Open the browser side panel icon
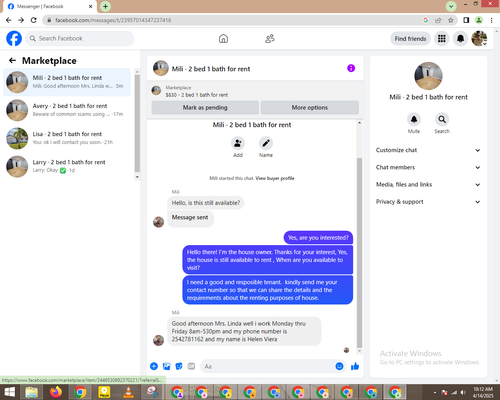This screenshot has width=500, height=400. [466, 20]
